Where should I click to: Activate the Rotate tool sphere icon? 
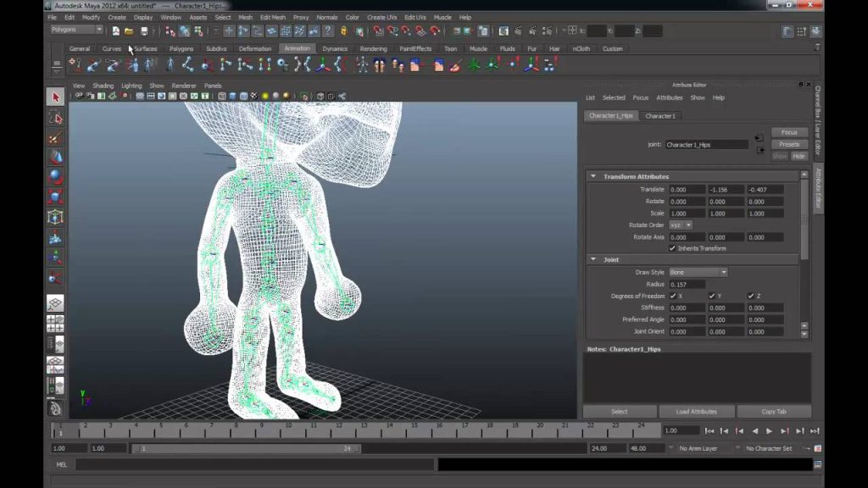click(x=55, y=177)
